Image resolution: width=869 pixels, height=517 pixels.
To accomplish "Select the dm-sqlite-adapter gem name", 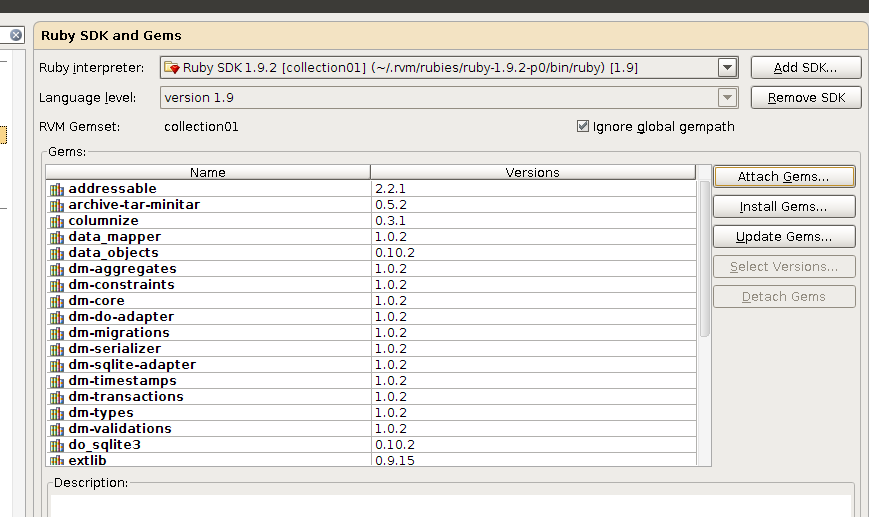I will pyautogui.click(x=132, y=365).
